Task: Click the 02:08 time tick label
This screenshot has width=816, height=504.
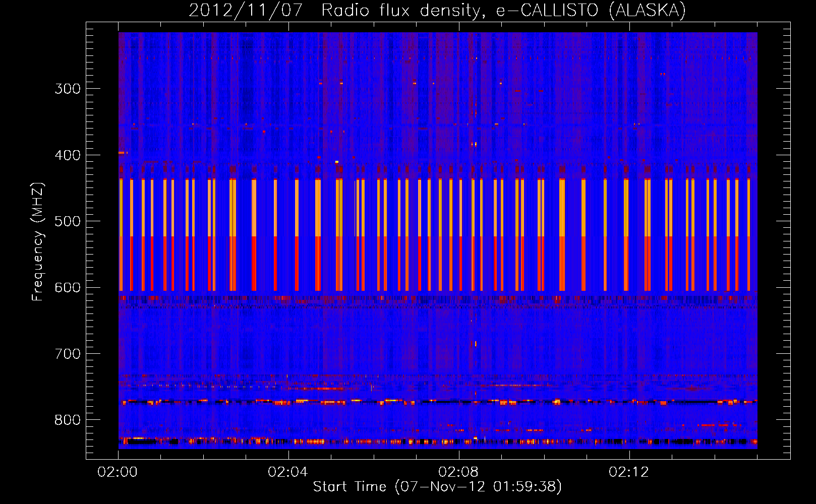Action: click(x=458, y=472)
